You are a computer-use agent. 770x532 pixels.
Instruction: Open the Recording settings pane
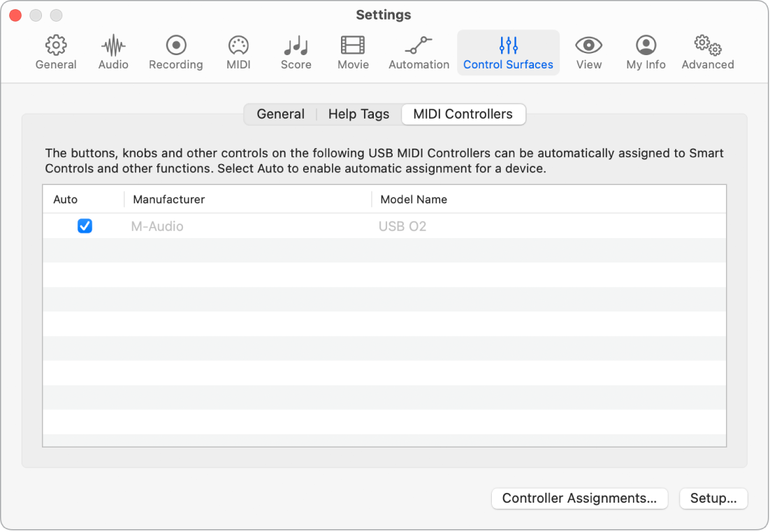(176, 52)
